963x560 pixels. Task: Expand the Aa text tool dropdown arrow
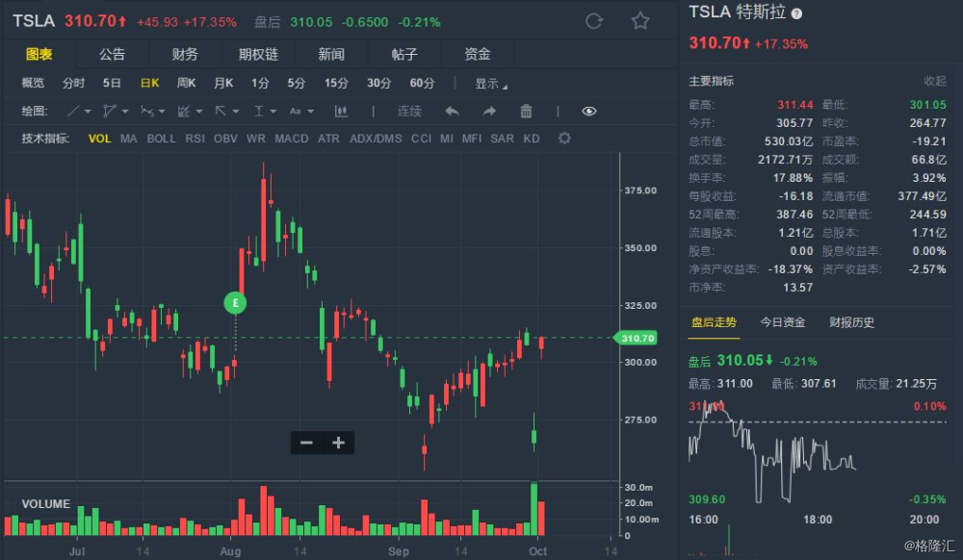pyautogui.click(x=311, y=112)
